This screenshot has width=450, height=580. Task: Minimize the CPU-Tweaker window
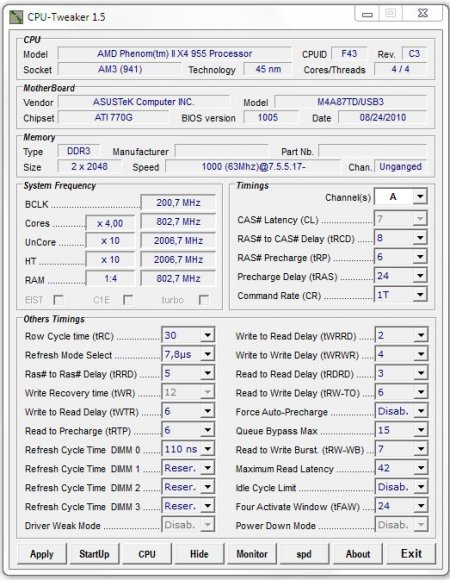(x=367, y=14)
